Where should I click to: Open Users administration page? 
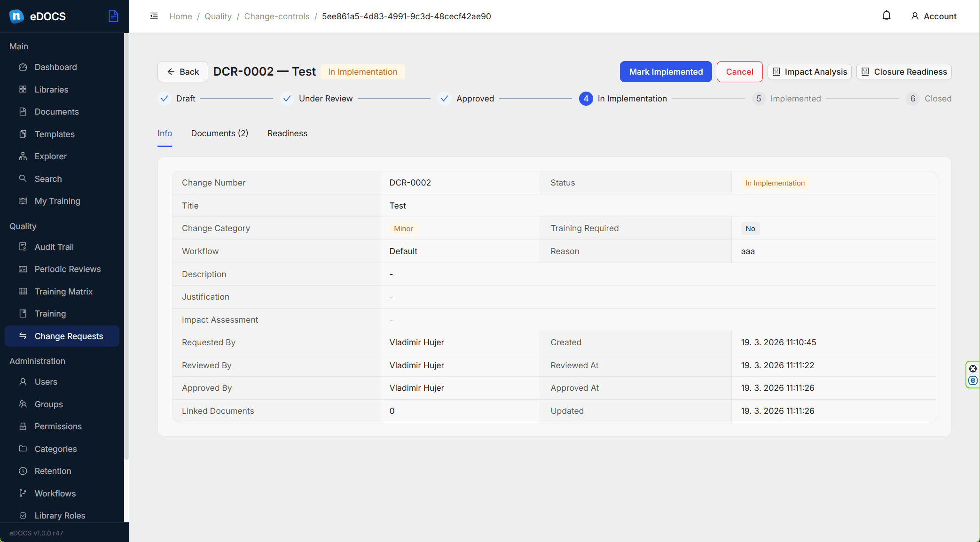[x=62, y=382]
